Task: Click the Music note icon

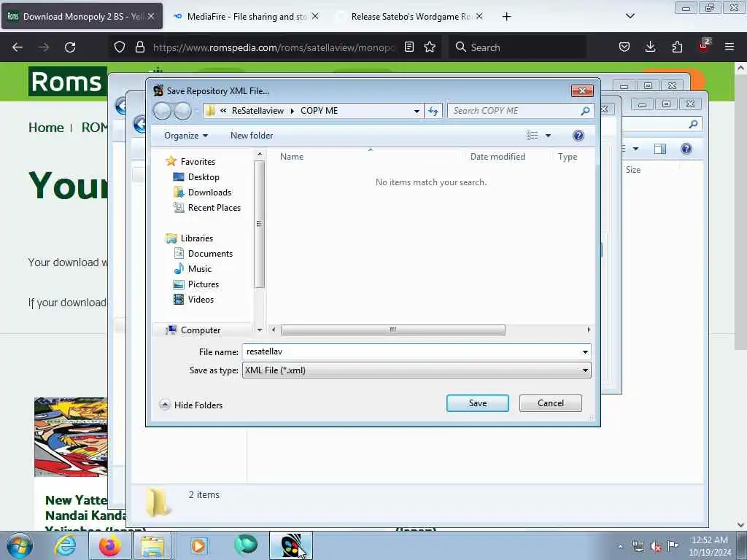Action: click(179, 268)
